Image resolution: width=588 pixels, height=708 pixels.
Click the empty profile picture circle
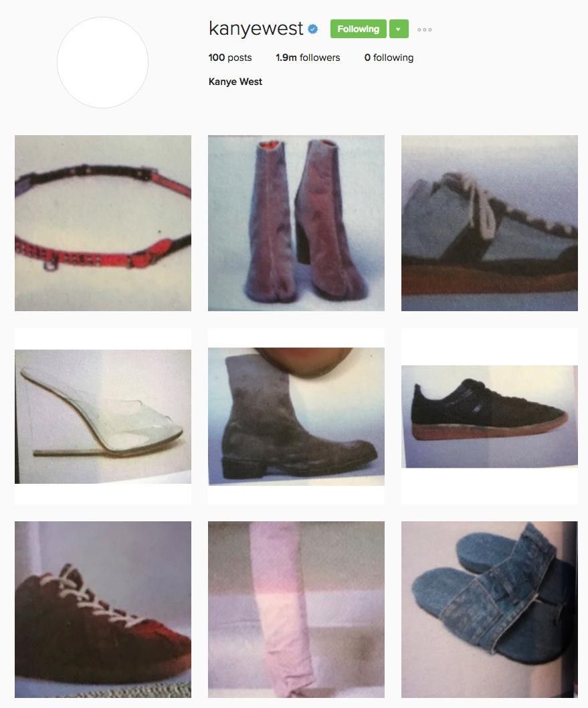point(103,62)
